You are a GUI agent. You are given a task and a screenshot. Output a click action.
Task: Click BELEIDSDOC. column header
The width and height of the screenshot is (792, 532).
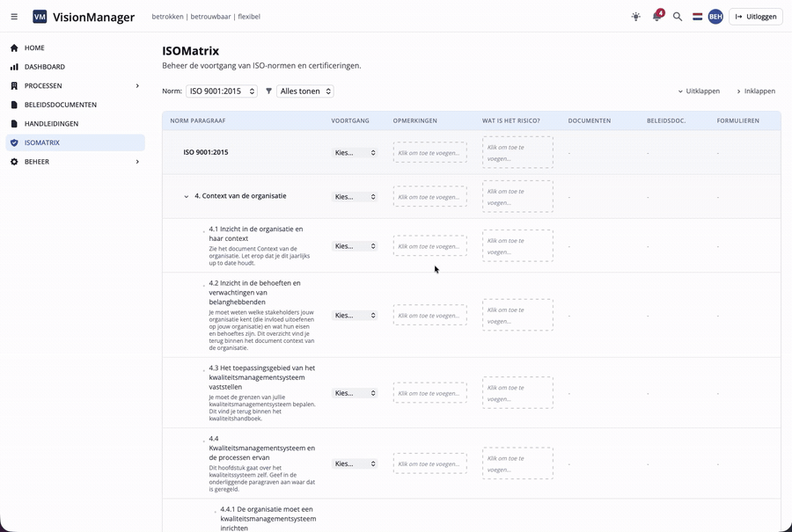click(666, 121)
